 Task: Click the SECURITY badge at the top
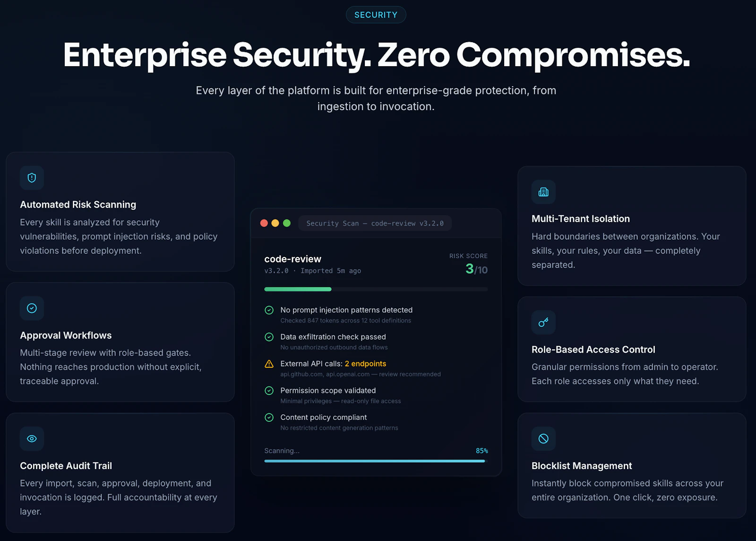[x=376, y=15]
